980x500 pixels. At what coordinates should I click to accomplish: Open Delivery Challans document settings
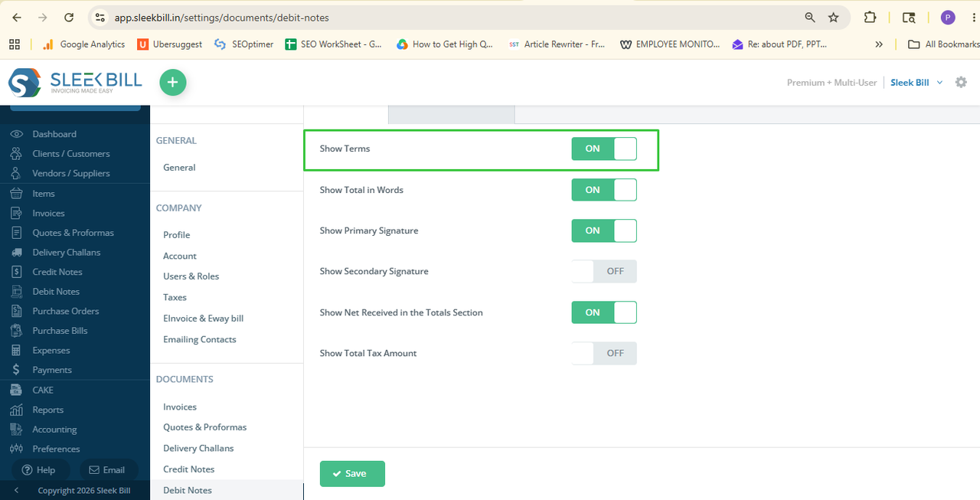click(x=198, y=449)
